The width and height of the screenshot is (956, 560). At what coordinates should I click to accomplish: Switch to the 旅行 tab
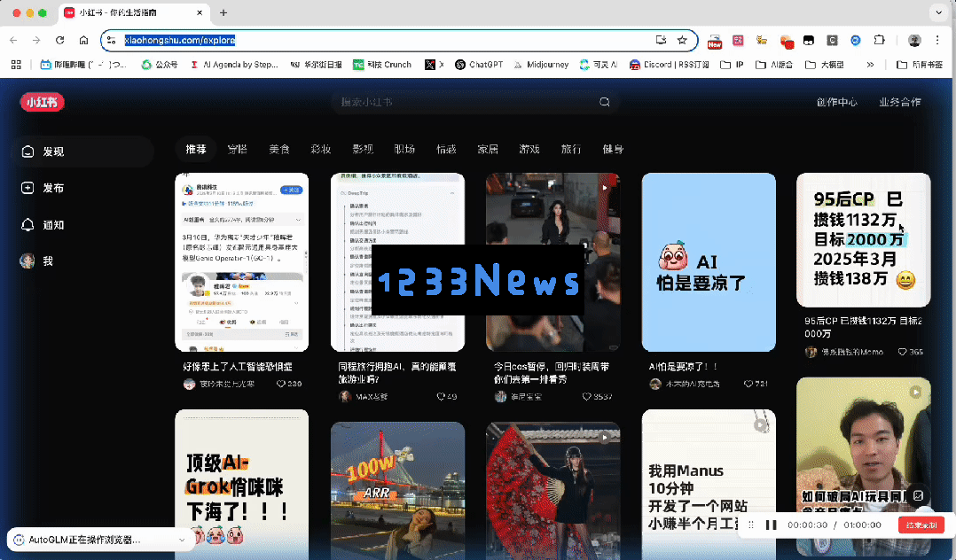[571, 149]
